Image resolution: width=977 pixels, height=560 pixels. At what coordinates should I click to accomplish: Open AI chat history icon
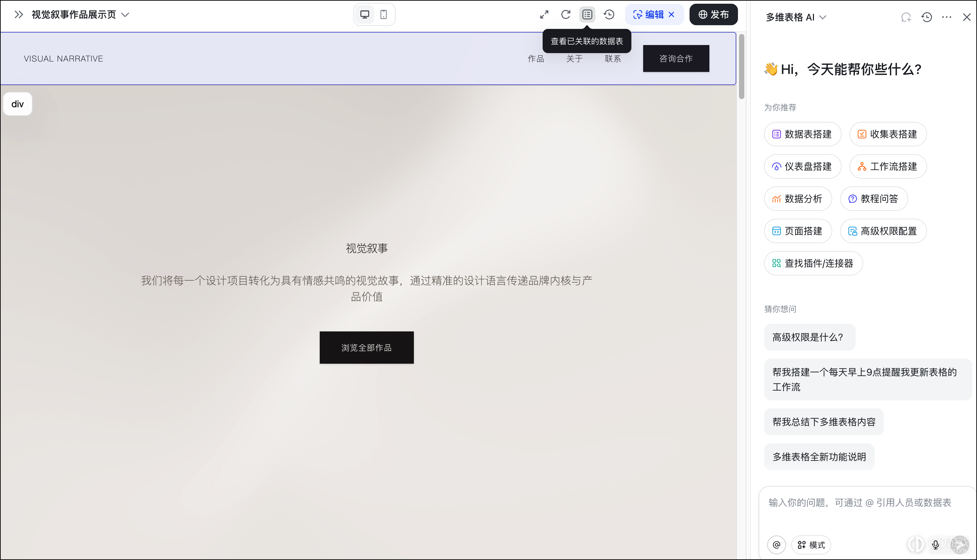point(927,17)
